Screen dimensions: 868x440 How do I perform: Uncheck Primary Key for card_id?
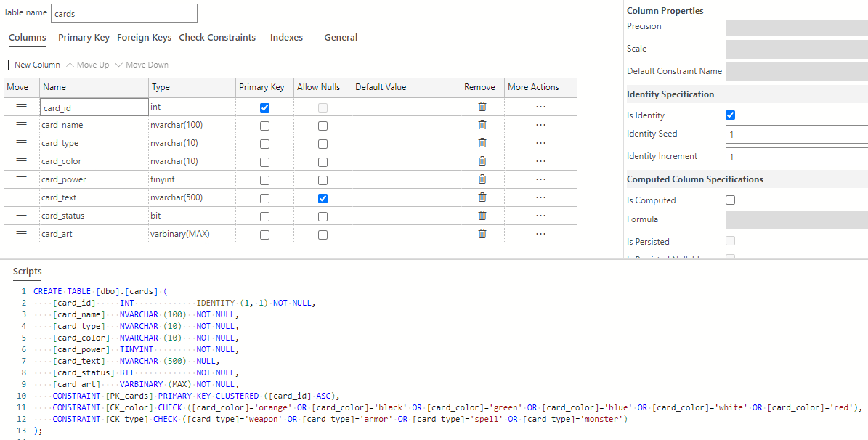click(264, 108)
